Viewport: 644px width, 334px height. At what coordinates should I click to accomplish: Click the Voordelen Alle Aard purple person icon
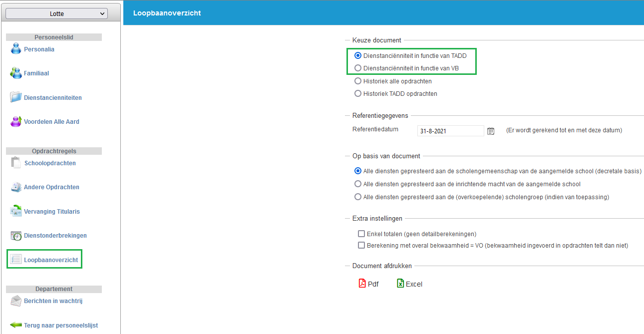point(16,121)
